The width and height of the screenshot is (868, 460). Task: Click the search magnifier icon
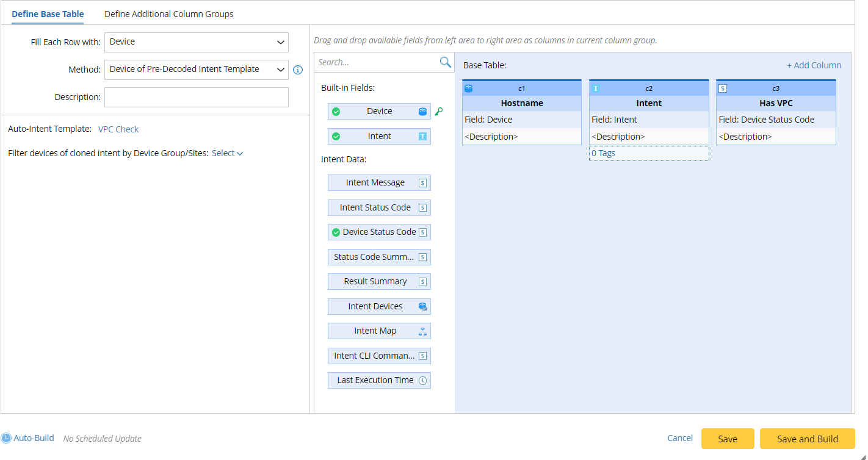[446, 62]
